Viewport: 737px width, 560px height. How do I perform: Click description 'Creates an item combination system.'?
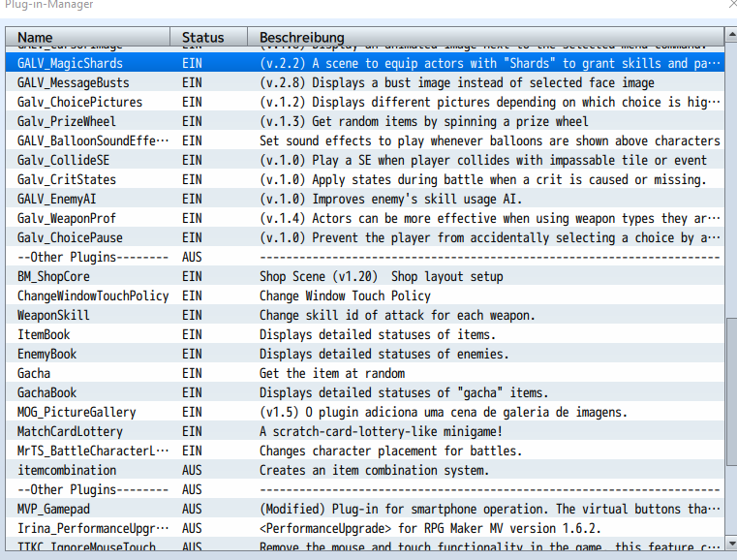coord(375,470)
